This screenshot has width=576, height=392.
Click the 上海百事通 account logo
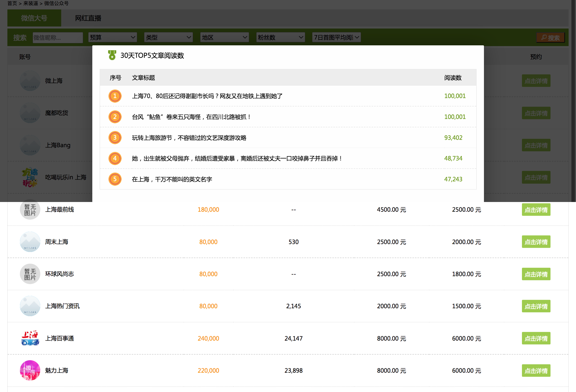pos(30,338)
